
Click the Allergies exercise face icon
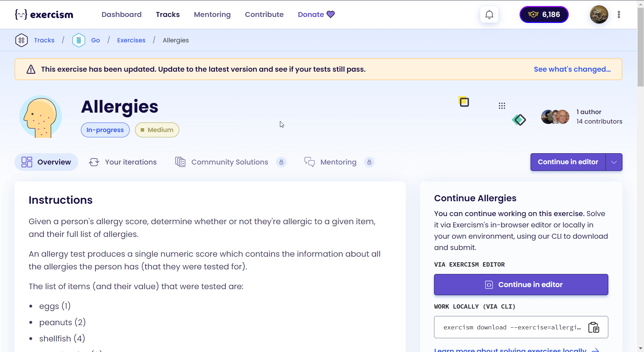click(x=41, y=117)
